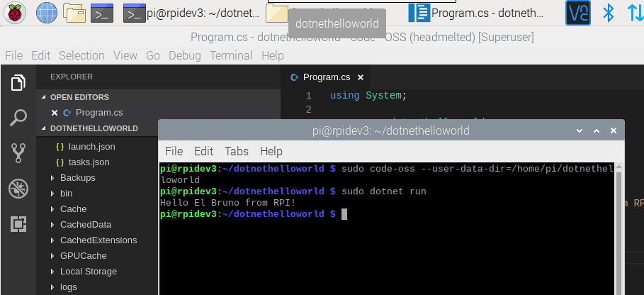The image size is (644, 295).
Task: Open the terminal window File menu
Action: [x=174, y=151]
